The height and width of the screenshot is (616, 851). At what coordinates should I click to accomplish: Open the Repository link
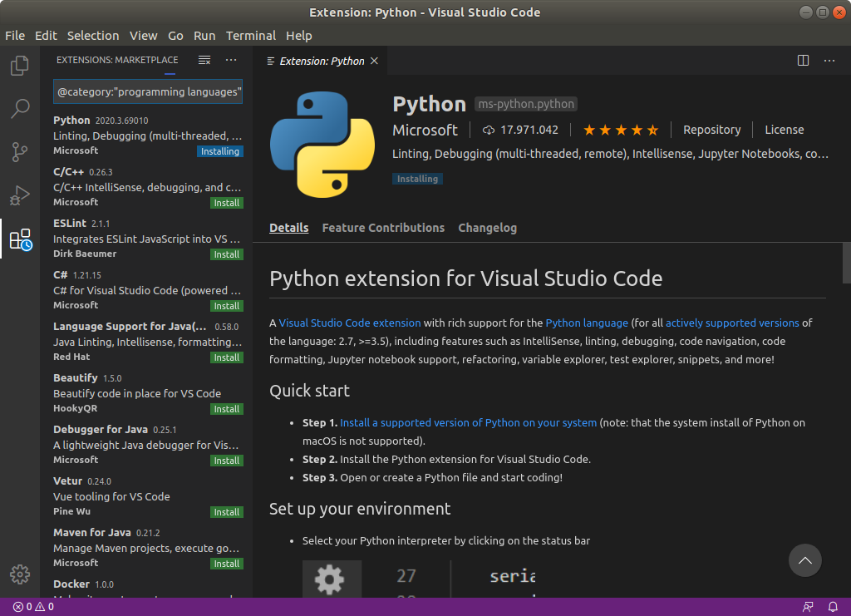point(711,131)
